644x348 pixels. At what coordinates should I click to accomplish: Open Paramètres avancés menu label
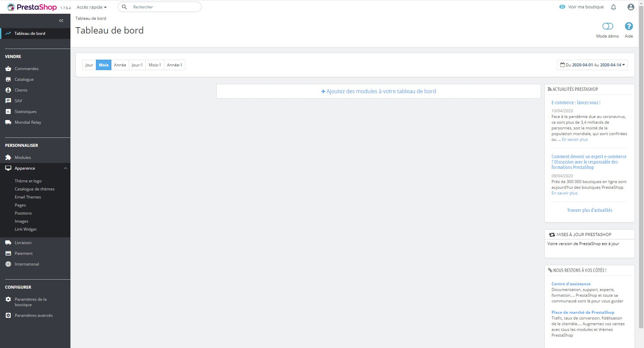coord(34,315)
